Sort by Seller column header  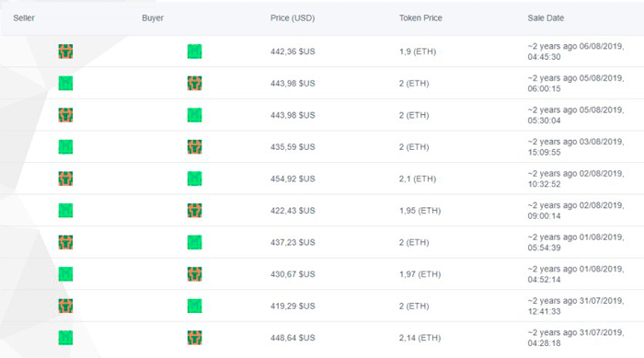coord(24,18)
